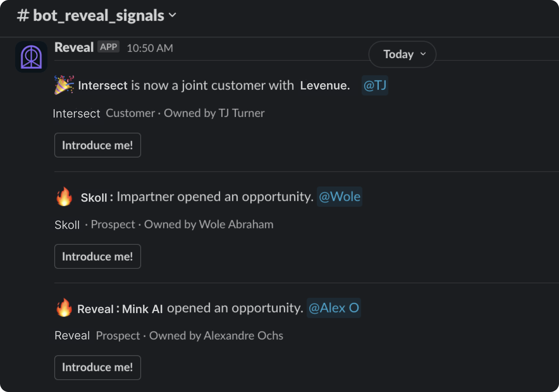
Task: Click the 10:50 AM message timestamp
Action: click(150, 48)
